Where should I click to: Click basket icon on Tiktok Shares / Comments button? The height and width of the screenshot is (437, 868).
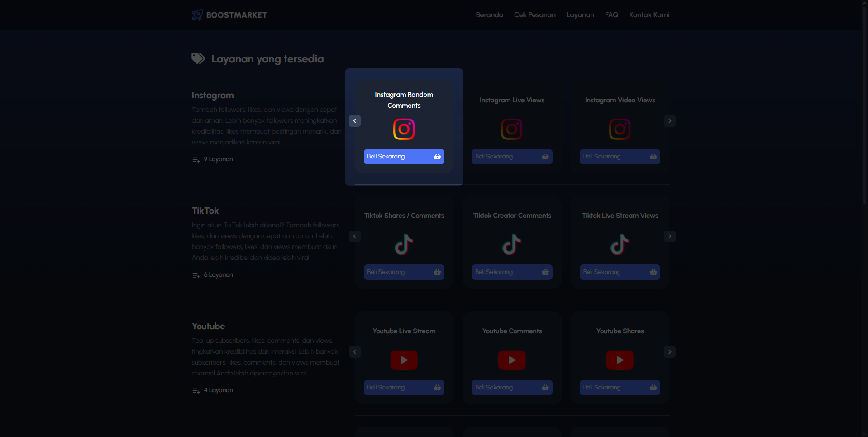pyautogui.click(x=437, y=272)
